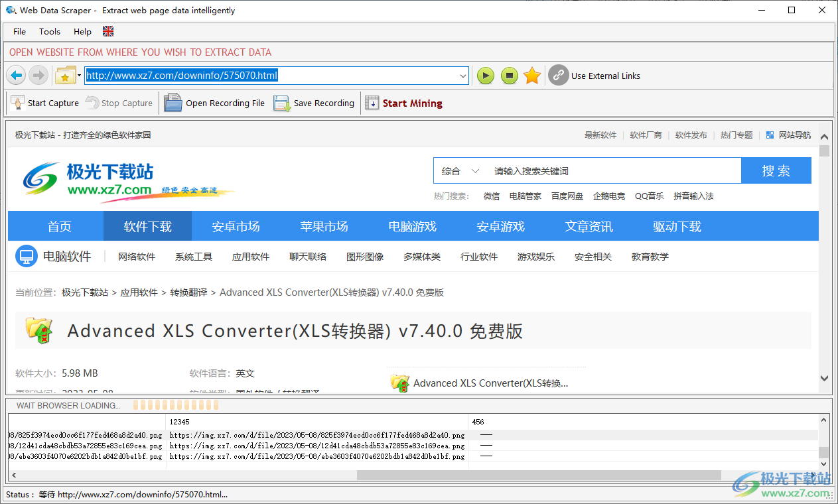
Task: Click the 多媒体类 category link
Action: coord(422,257)
